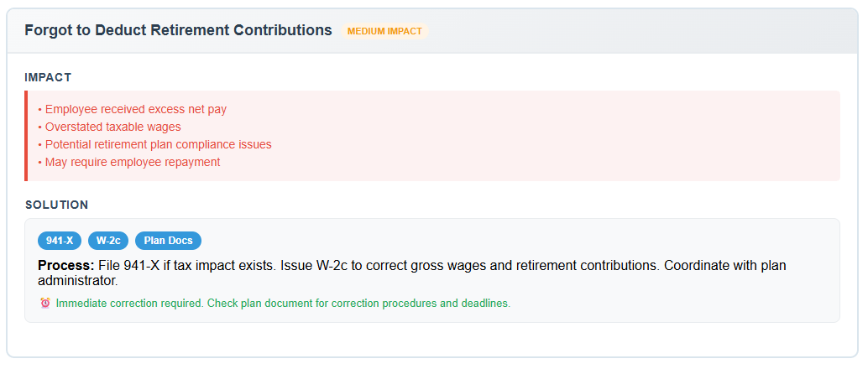Select the 941-X form tag
The height and width of the screenshot is (369, 868).
[x=60, y=241]
